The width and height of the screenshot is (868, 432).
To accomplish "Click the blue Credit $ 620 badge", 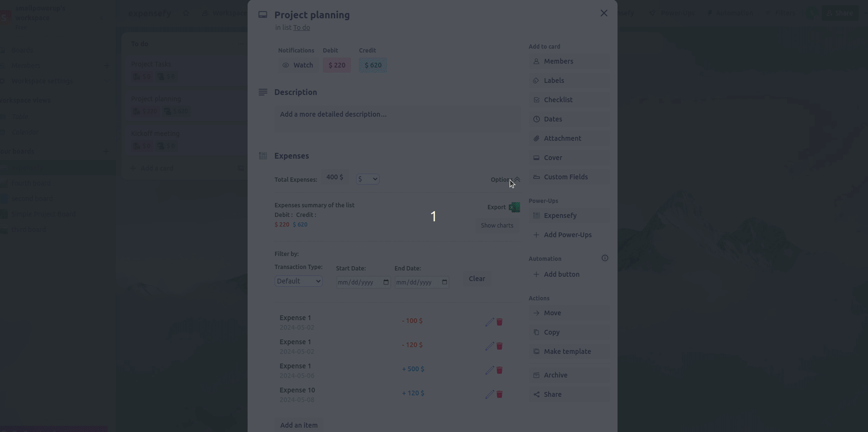I will coord(373,65).
